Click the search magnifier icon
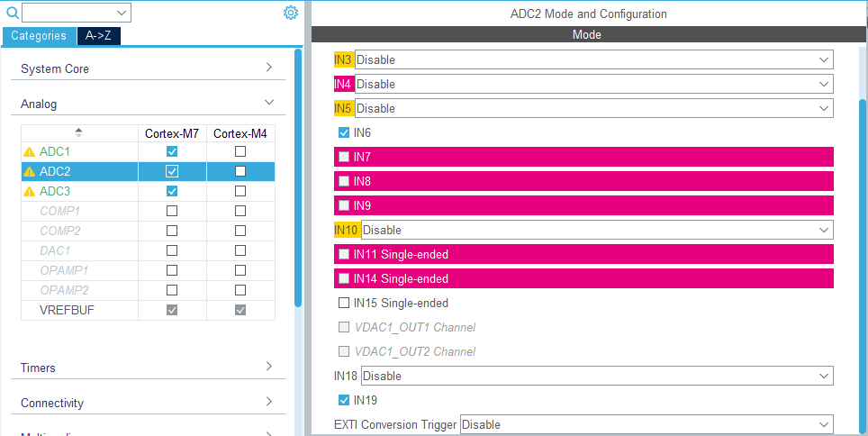The width and height of the screenshot is (868, 436). click(13, 13)
